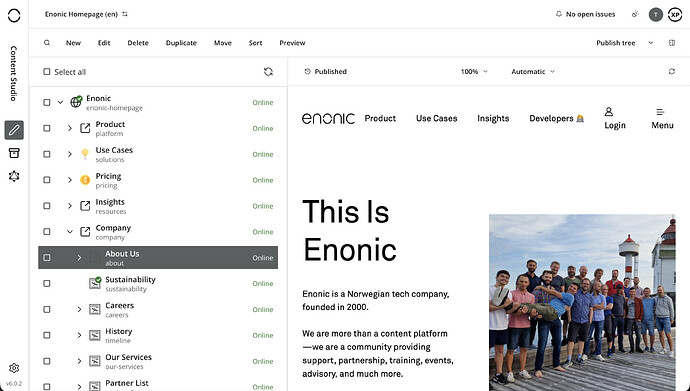Check the Sustainability row checkbox

[47, 283]
